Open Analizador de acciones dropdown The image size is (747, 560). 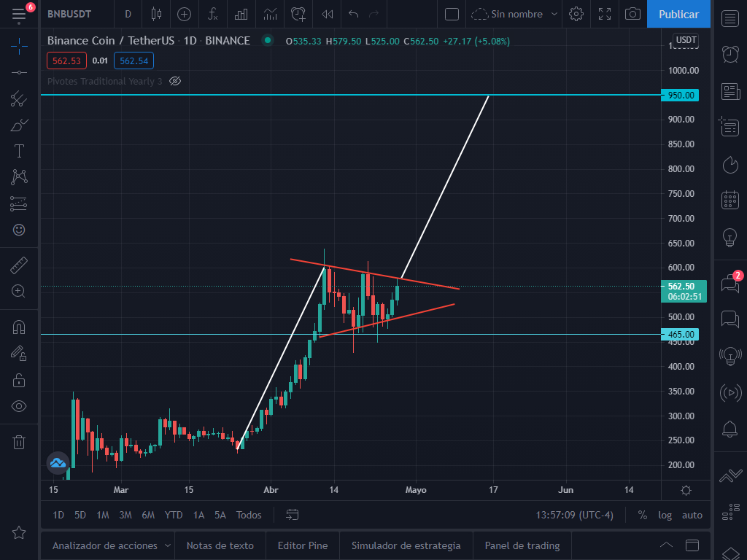[x=111, y=545]
